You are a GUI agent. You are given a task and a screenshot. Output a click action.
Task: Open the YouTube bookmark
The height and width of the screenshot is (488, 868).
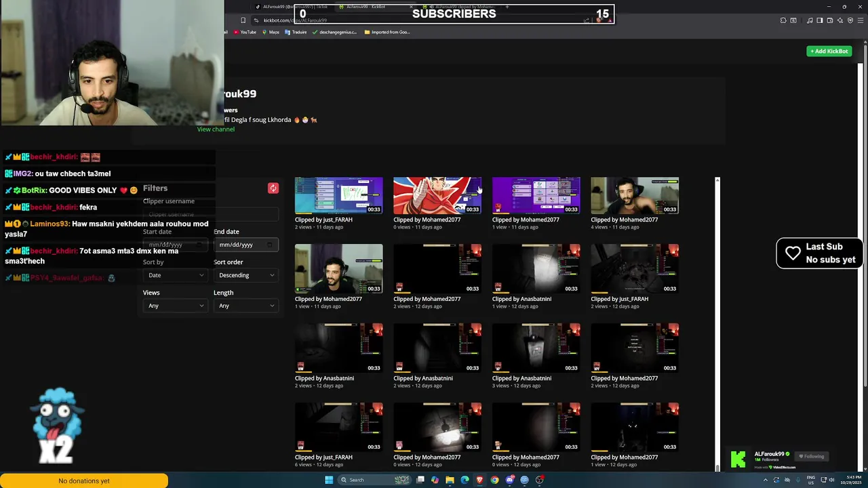click(245, 32)
